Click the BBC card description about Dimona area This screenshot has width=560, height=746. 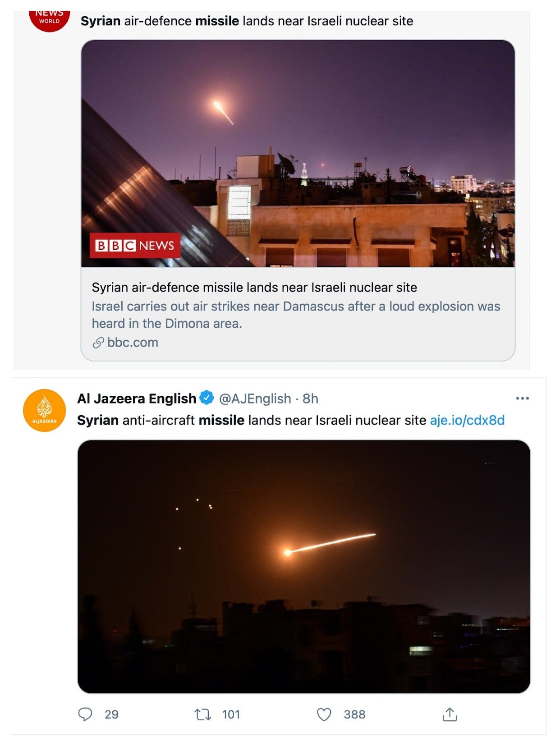pos(296,315)
